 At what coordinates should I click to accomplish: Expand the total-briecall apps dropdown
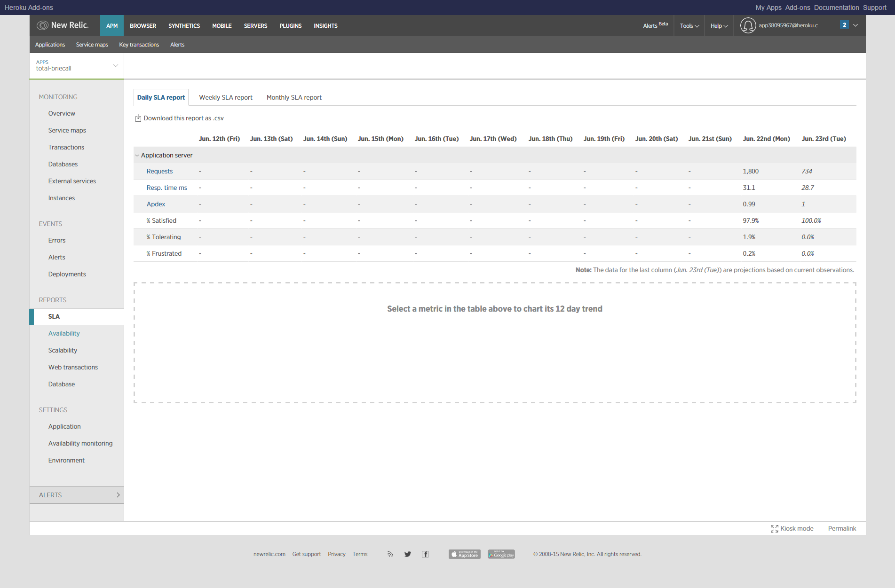coord(116,65)
